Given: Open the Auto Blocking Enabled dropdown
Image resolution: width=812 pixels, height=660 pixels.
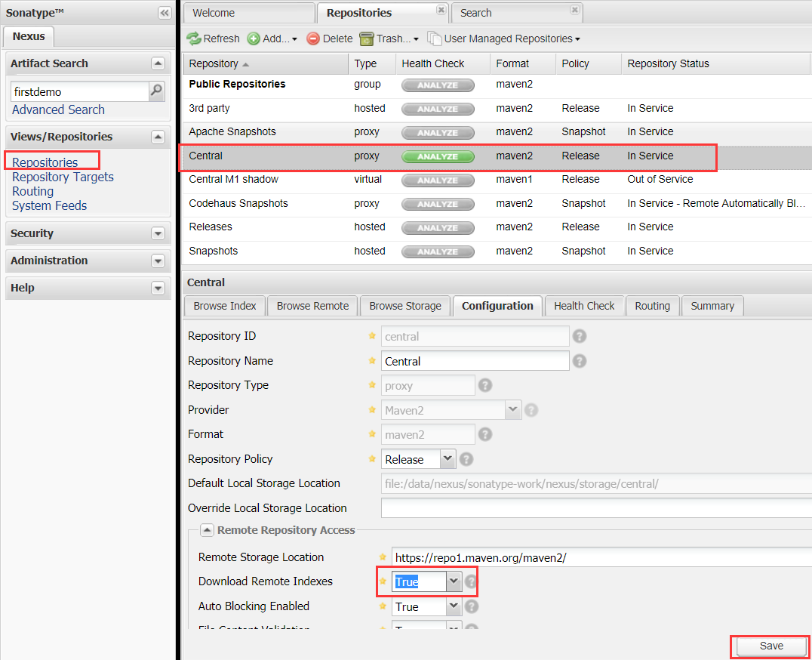Looking at the screenshot, I should 454,606.
